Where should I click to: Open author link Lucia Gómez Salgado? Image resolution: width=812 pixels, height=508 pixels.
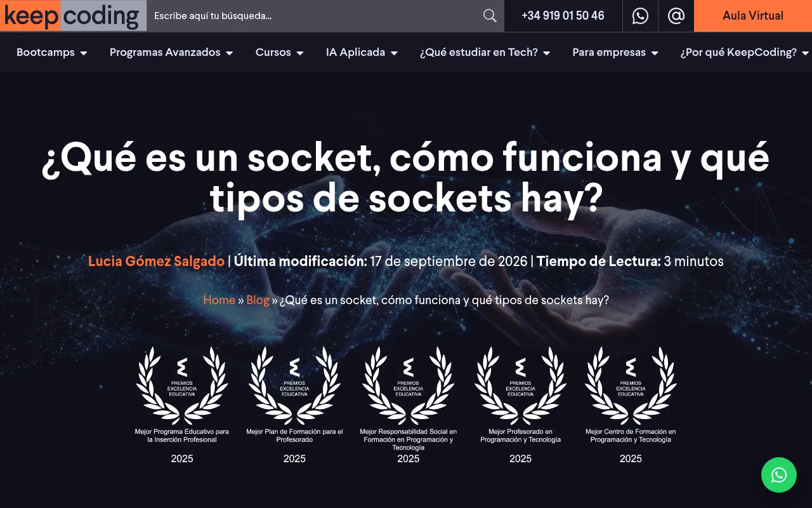tap(156, 261)
